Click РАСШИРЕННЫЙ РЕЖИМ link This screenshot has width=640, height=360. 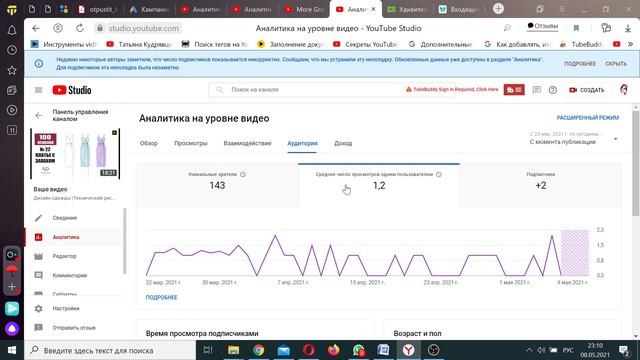click(588, 118)
